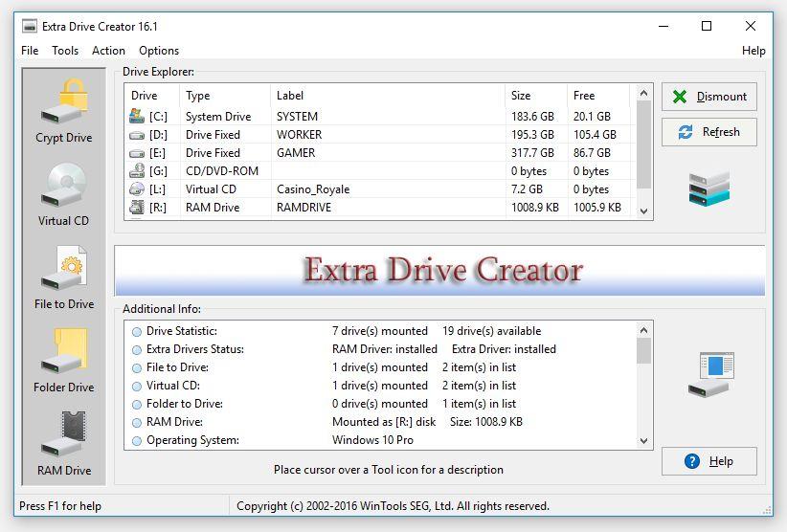Open the Folder Drive tool

[64, 361]
